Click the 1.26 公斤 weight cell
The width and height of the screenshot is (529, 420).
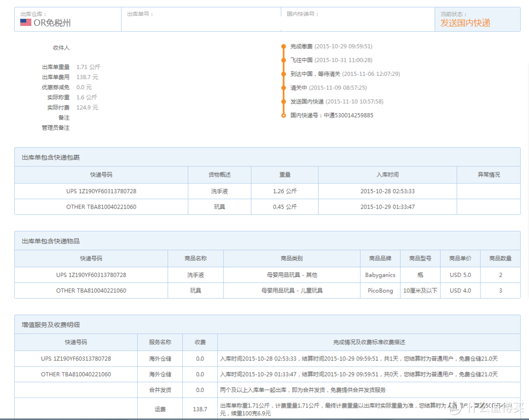tap(285, 191)
